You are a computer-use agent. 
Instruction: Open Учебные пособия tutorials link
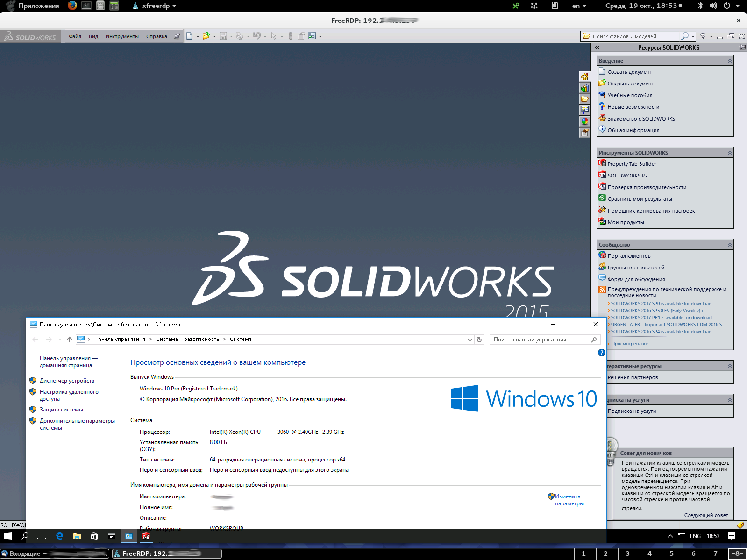click(630, 95)
